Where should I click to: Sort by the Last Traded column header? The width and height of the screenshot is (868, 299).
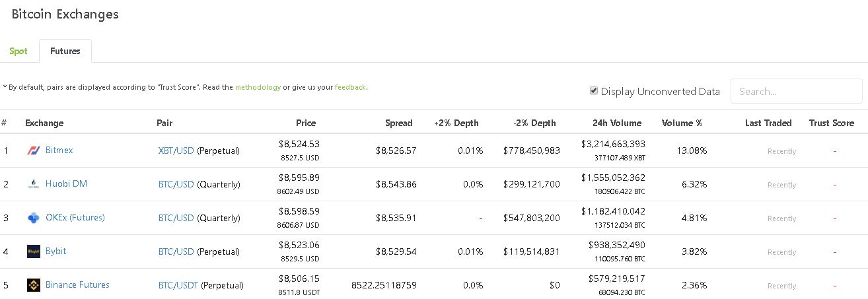pos(768,123)
